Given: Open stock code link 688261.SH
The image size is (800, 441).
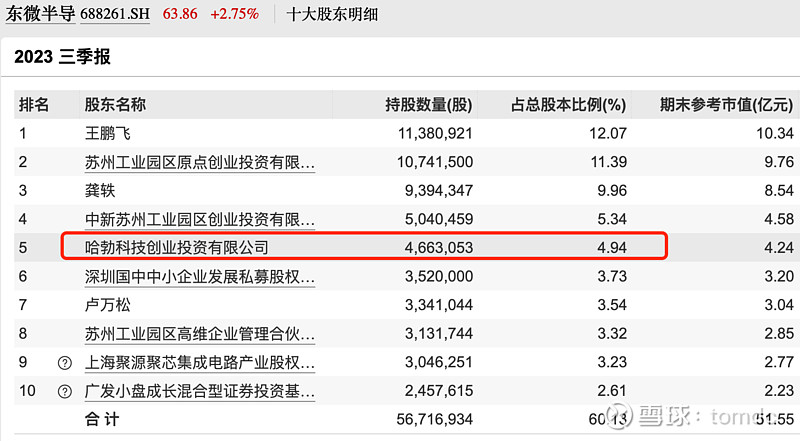Looking at the screenshot, I should [115, 14].
